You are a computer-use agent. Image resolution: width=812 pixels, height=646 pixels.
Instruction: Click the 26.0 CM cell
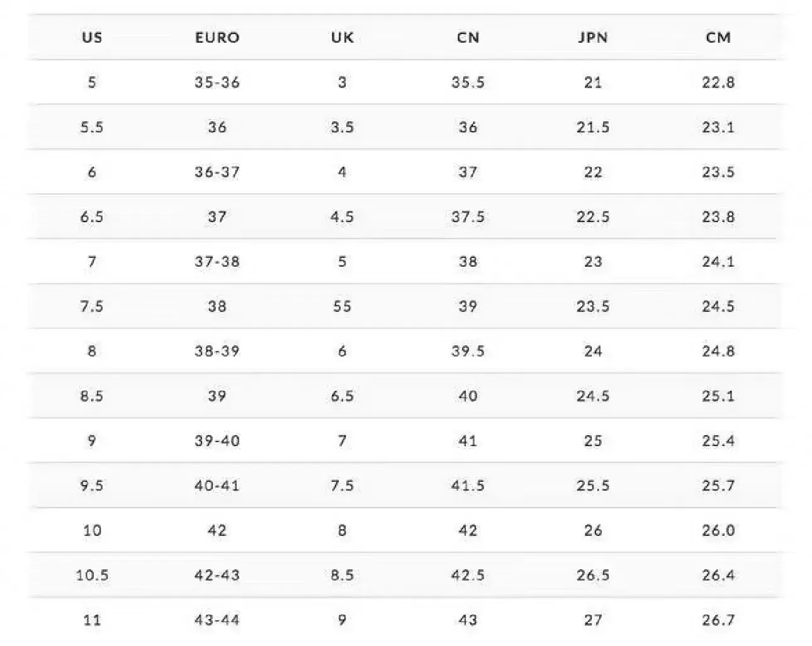point(718,530)
